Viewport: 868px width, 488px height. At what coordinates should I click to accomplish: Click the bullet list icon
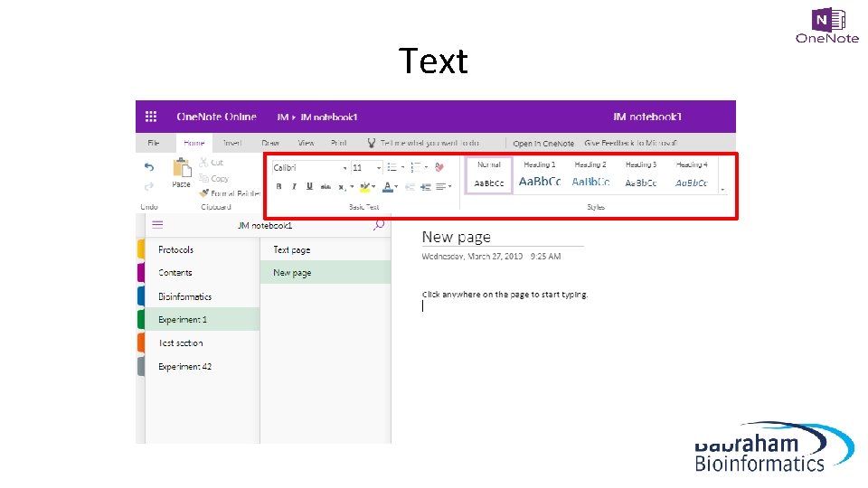pyautogui.click(x=392, y=167)
